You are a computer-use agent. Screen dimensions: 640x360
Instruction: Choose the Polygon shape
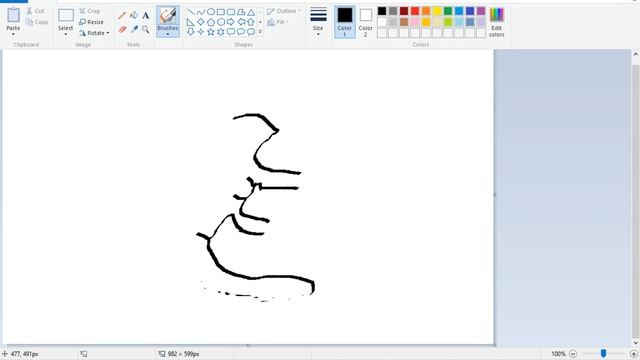click(x=241, y=12)
